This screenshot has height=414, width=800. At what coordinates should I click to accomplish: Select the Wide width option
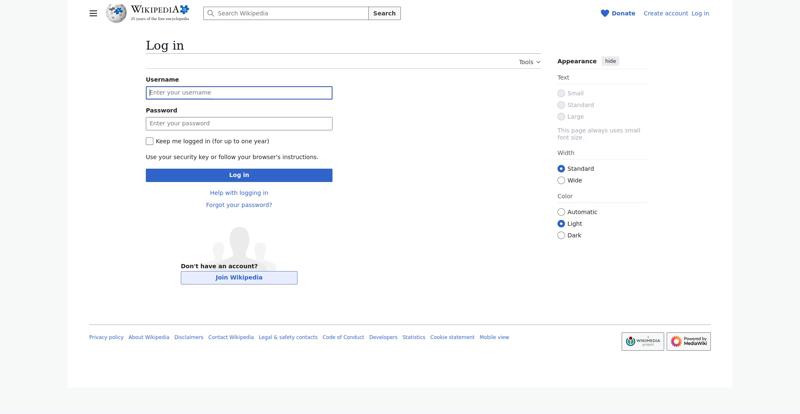[561, 180]
